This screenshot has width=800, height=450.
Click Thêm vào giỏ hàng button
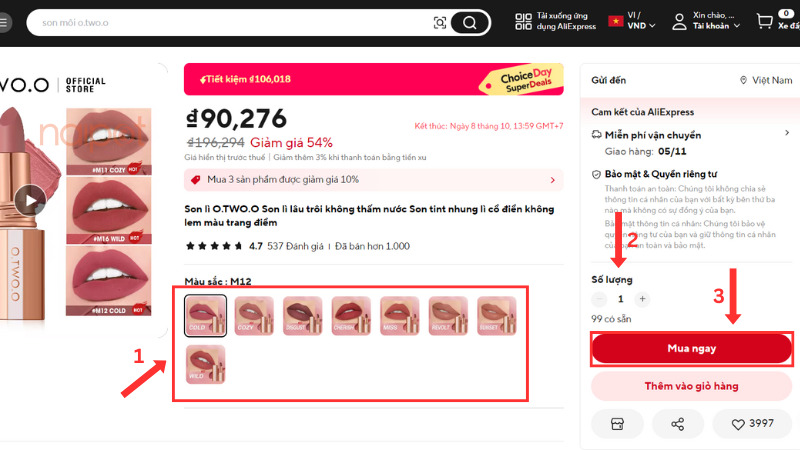point(691,386)
